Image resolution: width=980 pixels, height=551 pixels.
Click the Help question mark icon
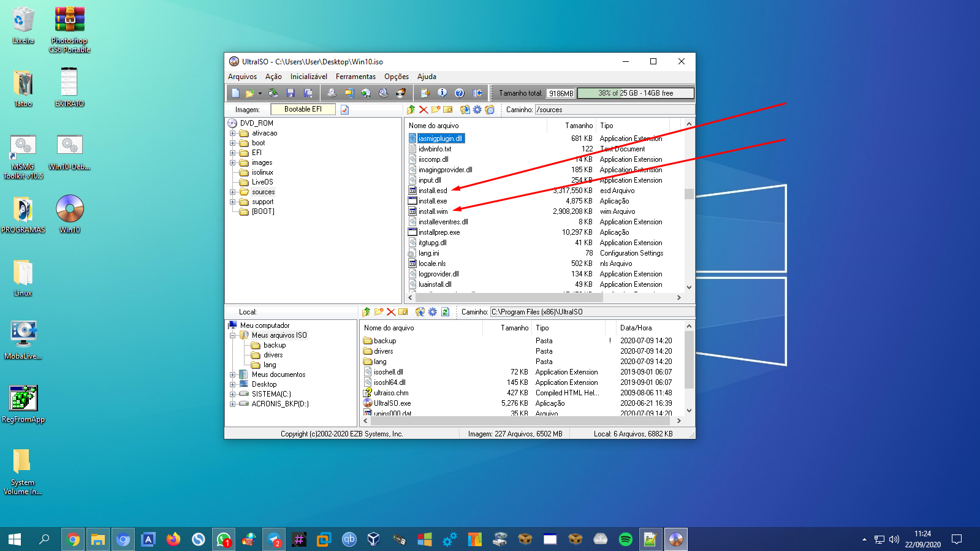point(460,93)
